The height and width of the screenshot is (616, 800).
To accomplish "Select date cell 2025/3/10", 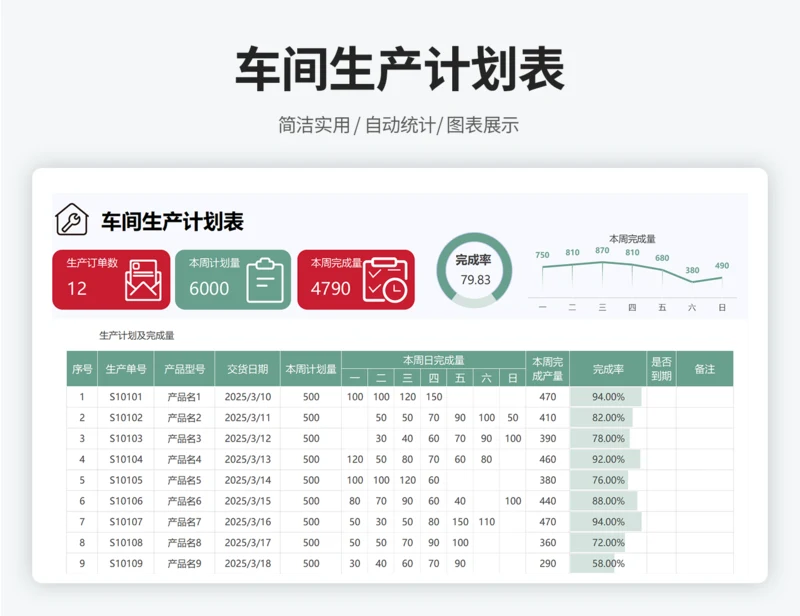I will 247,397.
